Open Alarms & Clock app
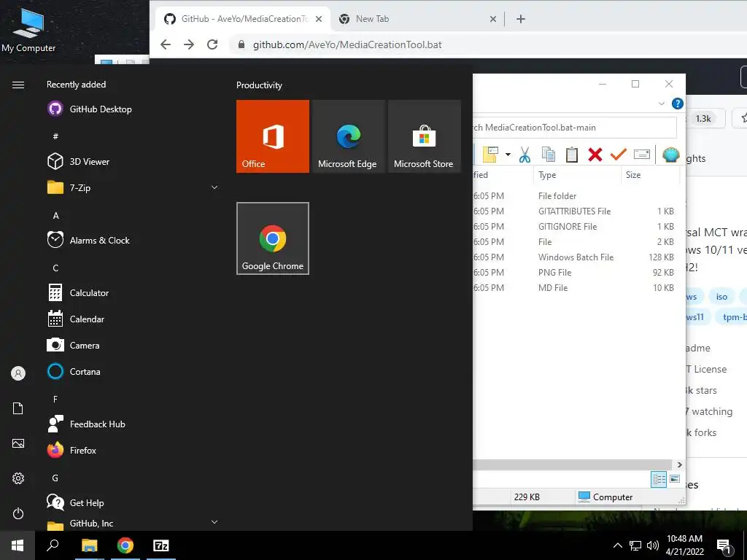The image size is (747, 560). coord(88,240)
